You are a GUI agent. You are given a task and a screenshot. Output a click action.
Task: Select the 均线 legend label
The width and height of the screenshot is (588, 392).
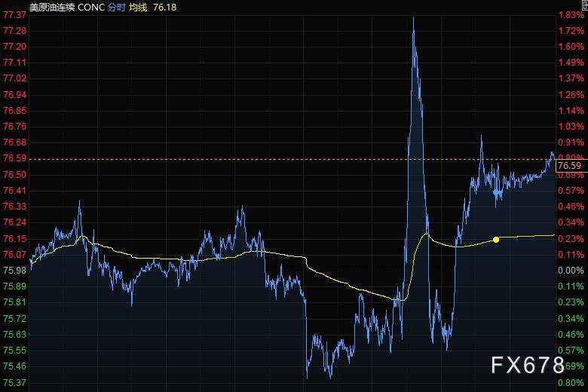138,7
